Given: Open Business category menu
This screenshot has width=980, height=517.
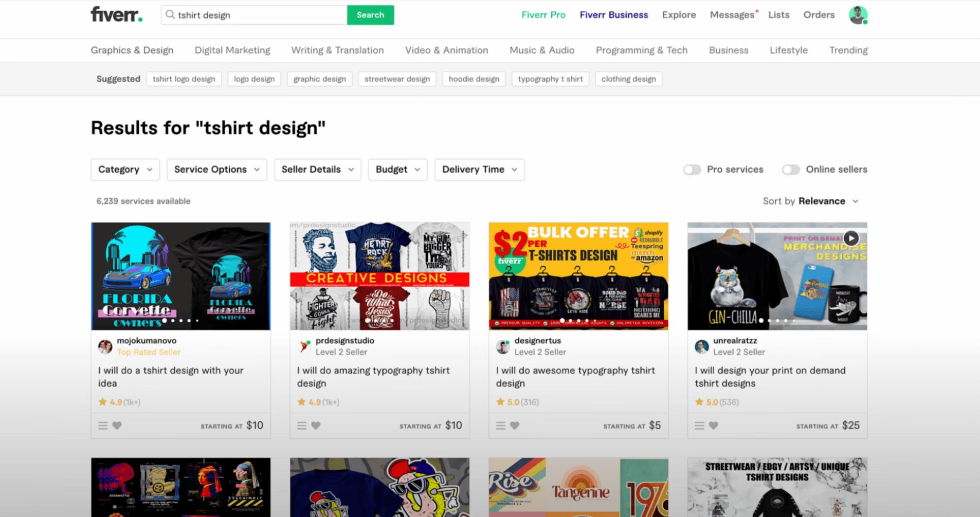Looking at the screenshot, I should coord(729,50).
